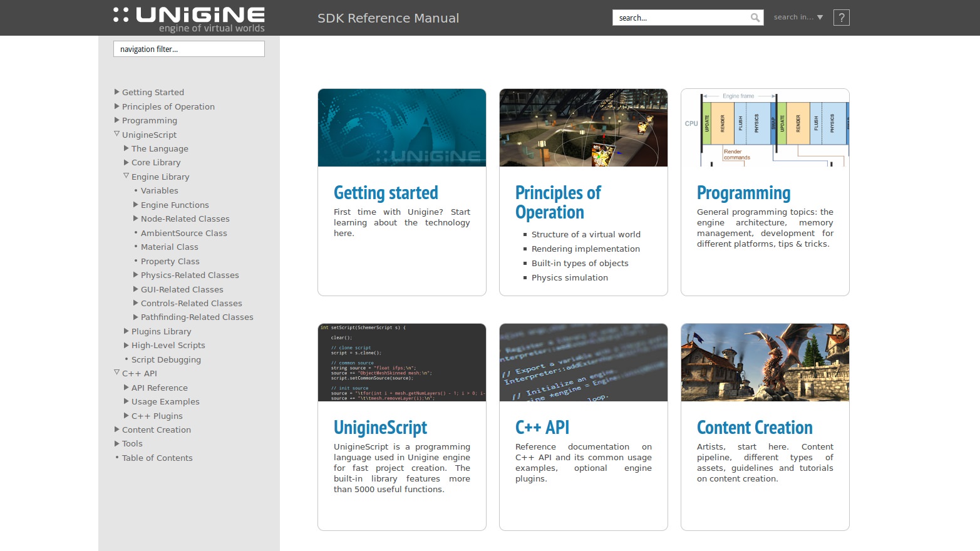Select Tools sidebar label

[x=132, y=444]
